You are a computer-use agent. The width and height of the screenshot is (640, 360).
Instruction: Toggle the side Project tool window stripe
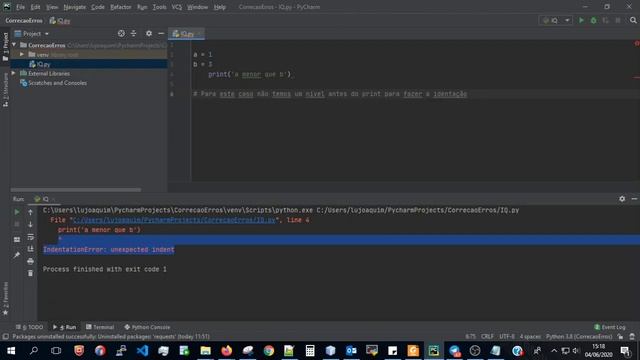click(x=5, y=47)
